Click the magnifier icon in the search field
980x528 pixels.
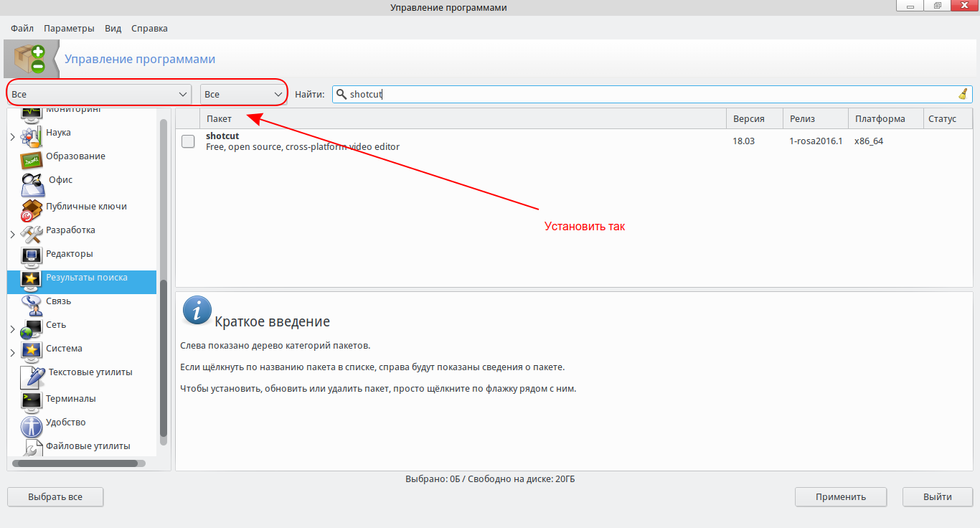341,94
